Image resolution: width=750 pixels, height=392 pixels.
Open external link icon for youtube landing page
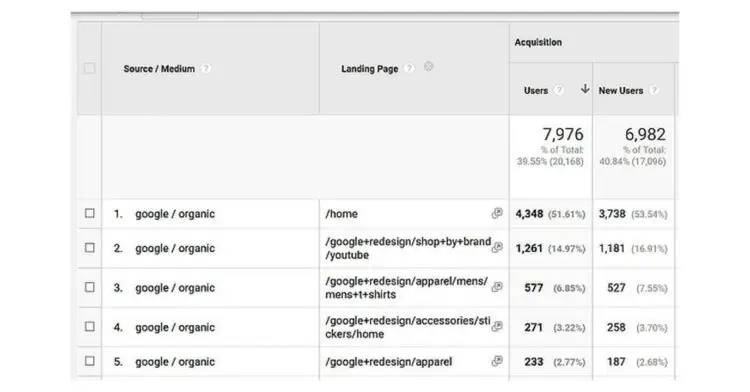click(497, 247)
